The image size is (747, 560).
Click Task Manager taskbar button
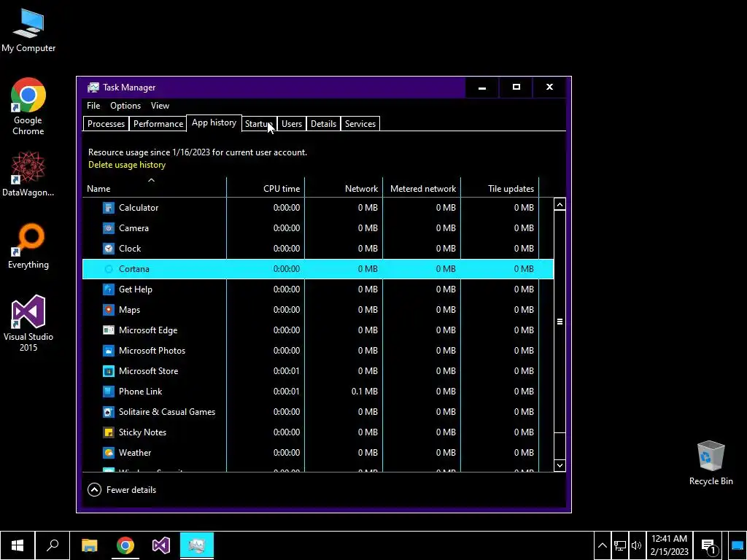197,545
